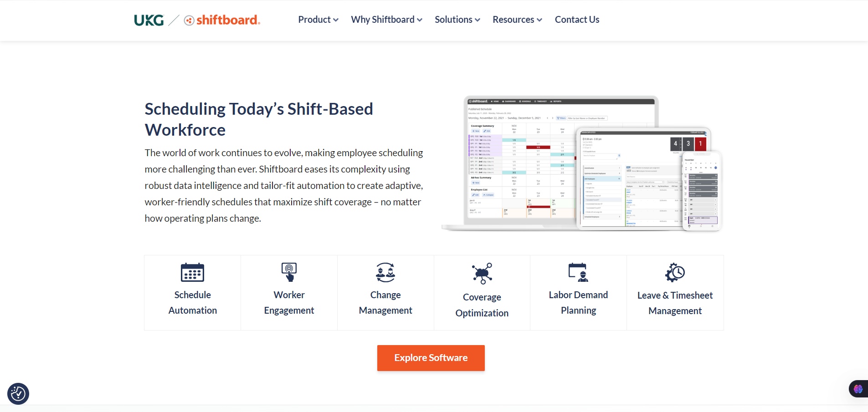
Task: Expand the Solutions dropdown chevron
Action: click(478, 20)
